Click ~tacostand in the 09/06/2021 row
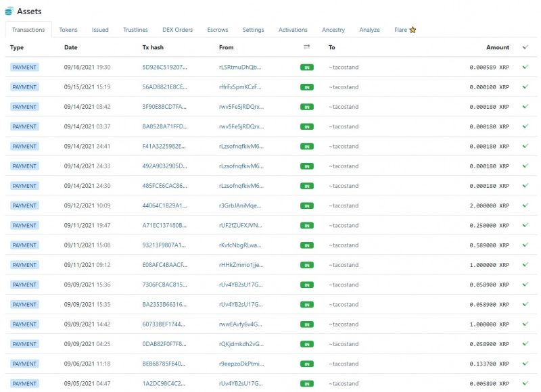 [x=344, y=364]
